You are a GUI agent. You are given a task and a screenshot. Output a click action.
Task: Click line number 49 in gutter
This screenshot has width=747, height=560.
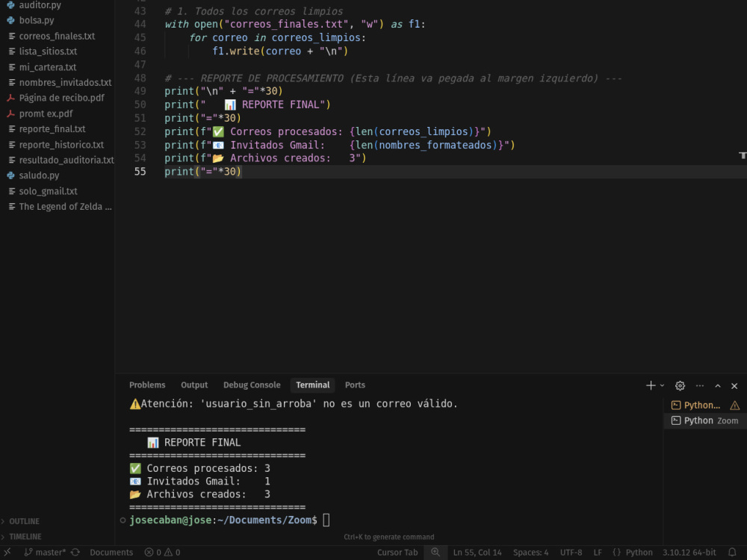point(140,91)
